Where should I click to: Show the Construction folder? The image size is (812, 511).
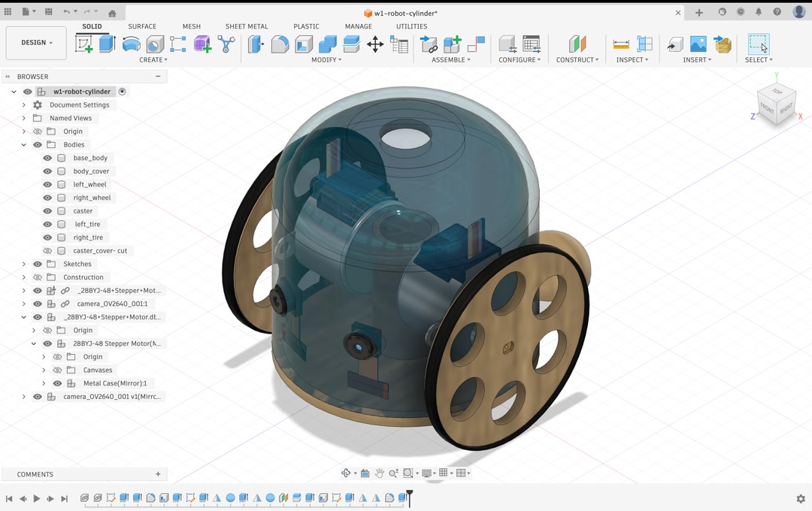pos(38,277)
